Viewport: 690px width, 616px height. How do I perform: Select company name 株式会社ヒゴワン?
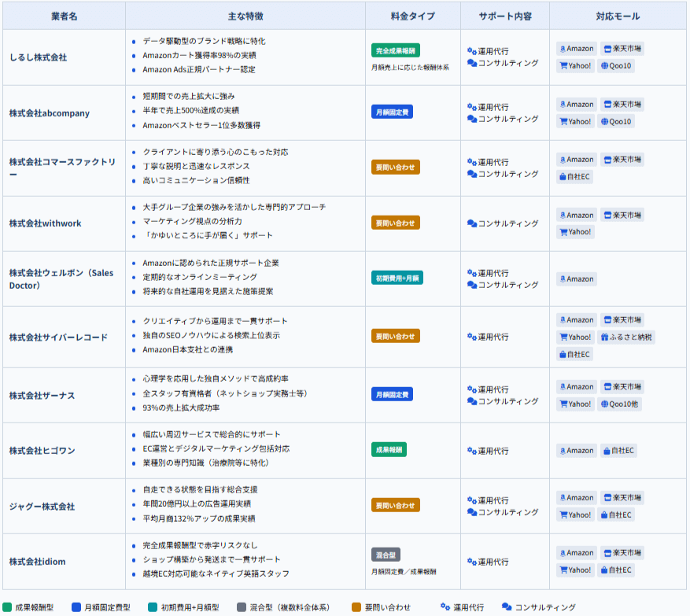pyautogui.click(x=42, y=451)
